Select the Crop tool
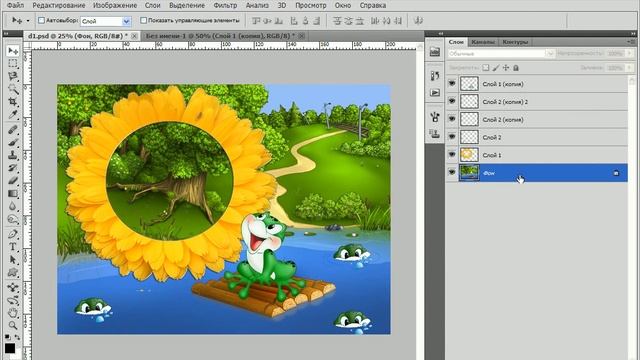Image resolution: width=640 pixels, height=360 pixels. point(13,102)
